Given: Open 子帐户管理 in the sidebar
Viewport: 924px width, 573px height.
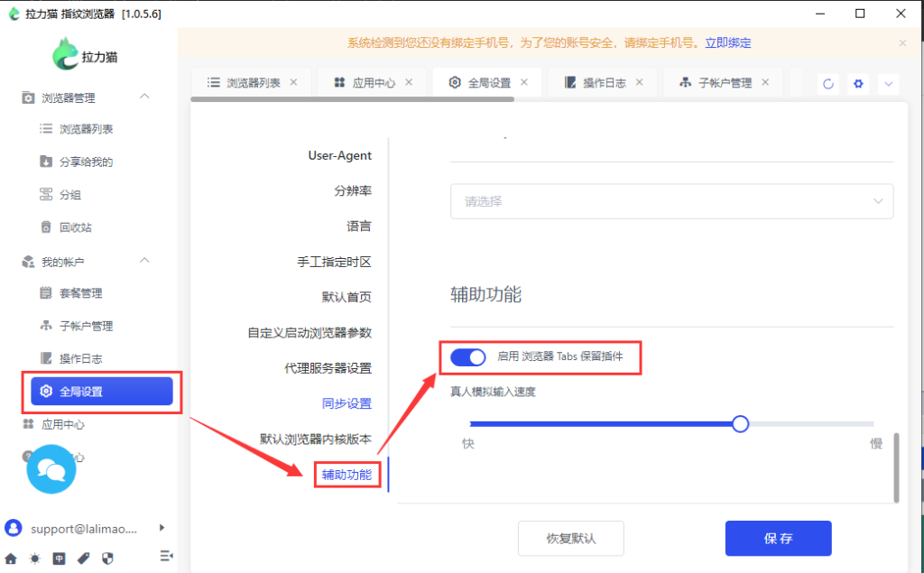Looking at the screenshot, I should 86,326.
